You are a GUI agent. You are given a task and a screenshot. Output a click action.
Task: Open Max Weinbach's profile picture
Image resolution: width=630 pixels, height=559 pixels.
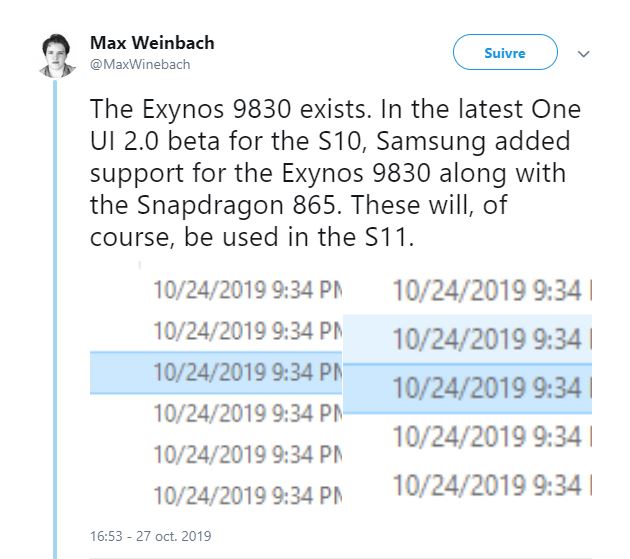pyautogui.click(x=59, y=56)
